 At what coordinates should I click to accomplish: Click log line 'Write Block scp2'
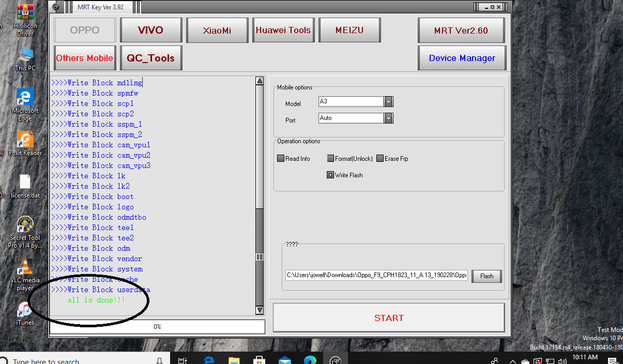point(93,114)
